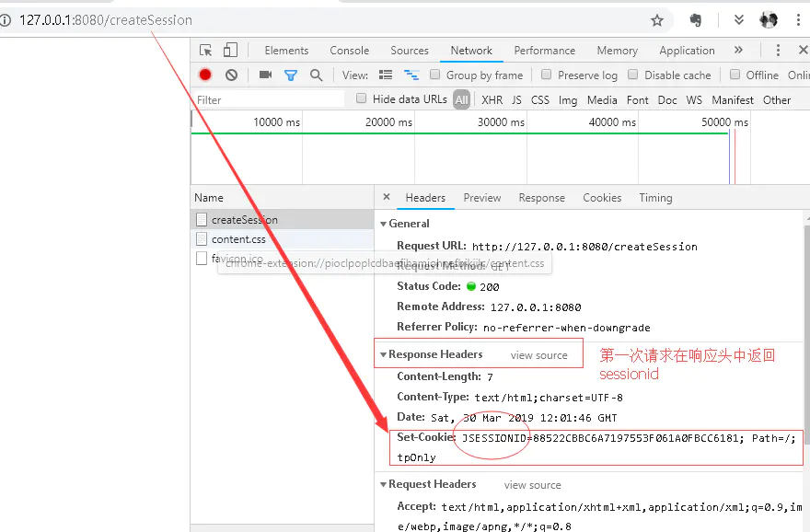Screen dimensions: 810x532
Task: Toggle Hide data URLs checkbox
Action: [361, 98]
